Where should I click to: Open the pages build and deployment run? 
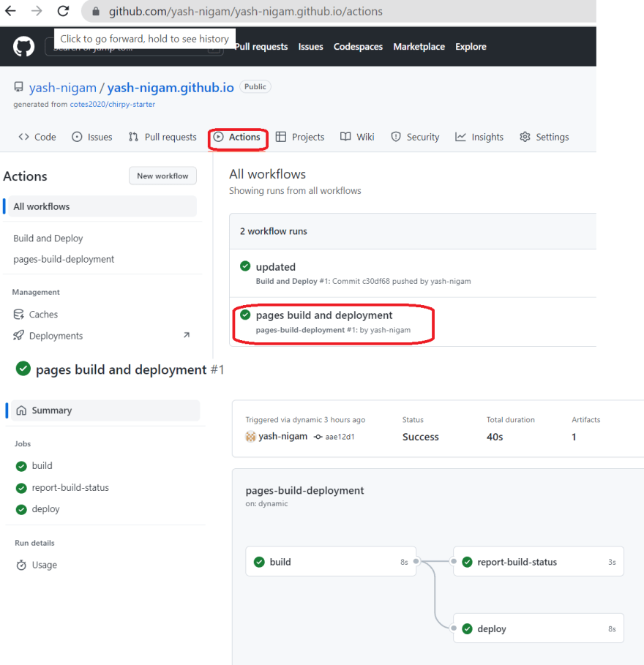click(324, 315)
